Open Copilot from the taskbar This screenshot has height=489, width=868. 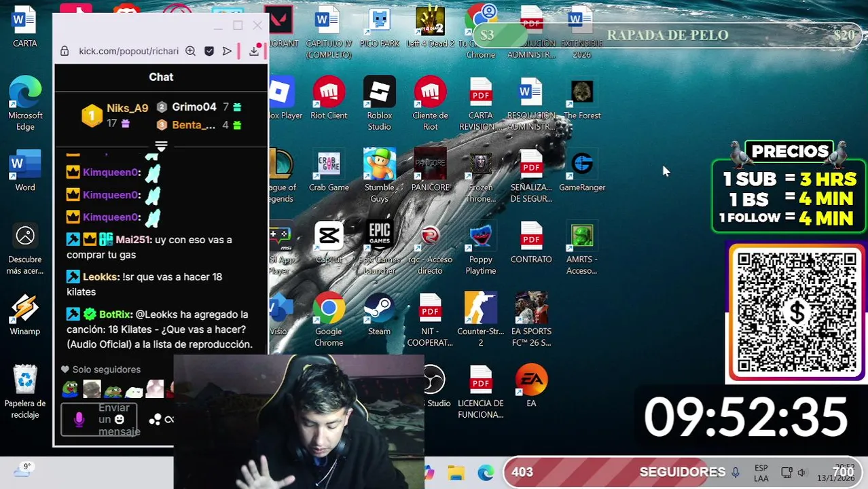pos(429,473)
